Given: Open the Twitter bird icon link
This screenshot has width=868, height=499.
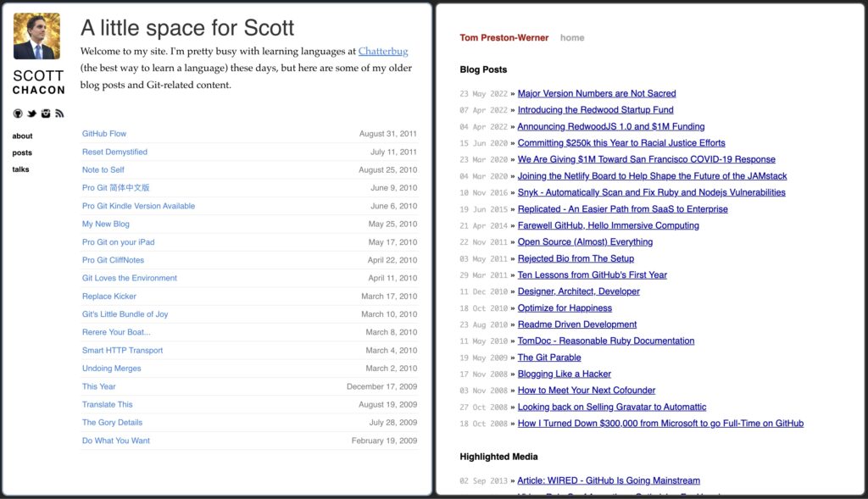Looking at the screenshot, I should point(31,114).
